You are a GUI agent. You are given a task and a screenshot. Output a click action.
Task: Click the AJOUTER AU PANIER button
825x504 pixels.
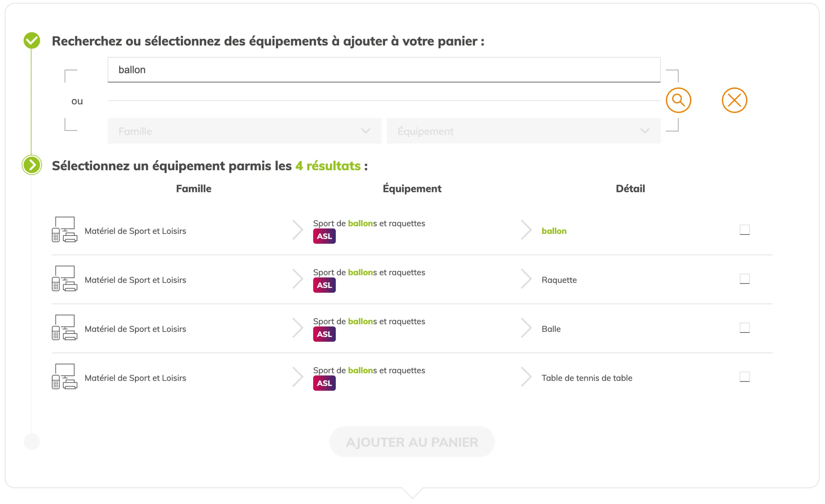[412, 441]
